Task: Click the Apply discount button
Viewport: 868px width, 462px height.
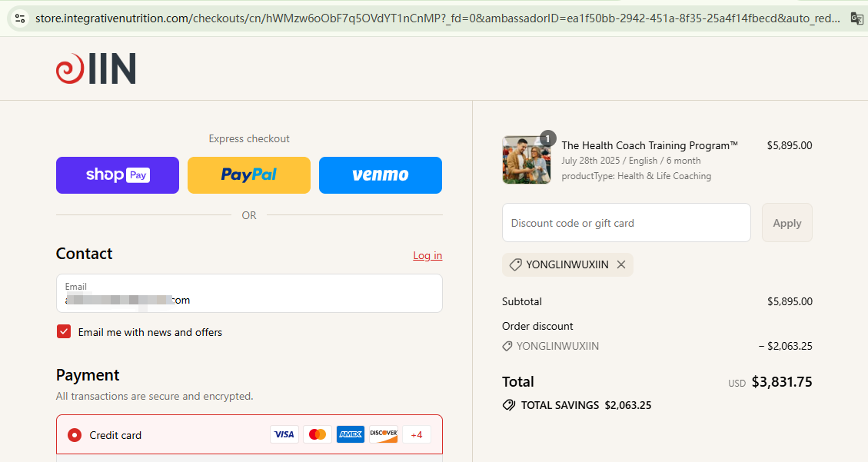Action: [787, 222]
